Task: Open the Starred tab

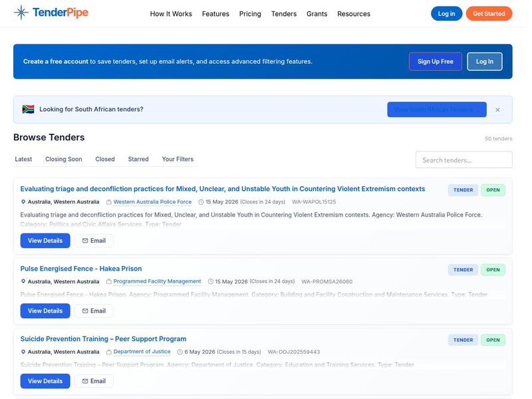Action: click(x=138, y=159)
